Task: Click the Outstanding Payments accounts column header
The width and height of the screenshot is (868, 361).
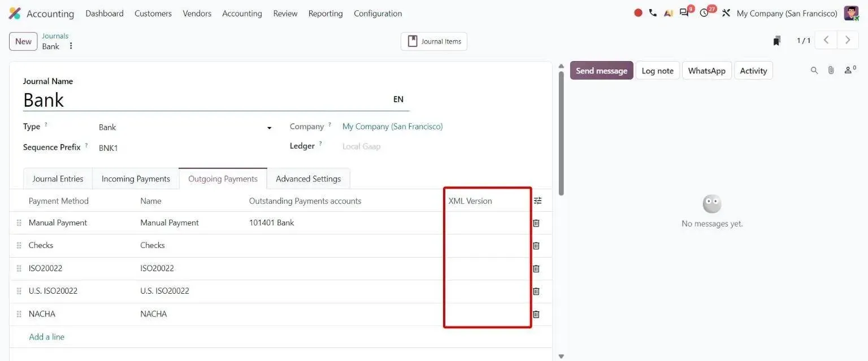Action: click(x=305, y=201)
